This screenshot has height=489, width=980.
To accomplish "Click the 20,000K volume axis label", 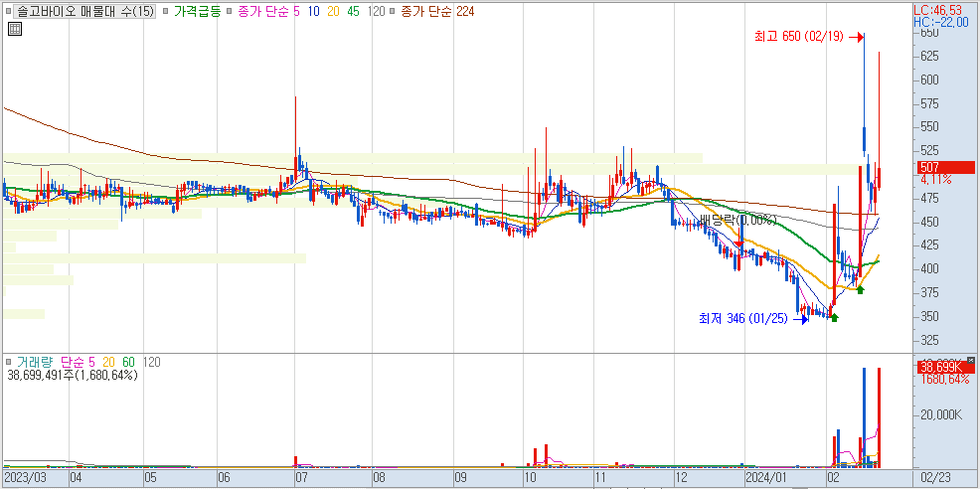I will [x=940, y=415].
